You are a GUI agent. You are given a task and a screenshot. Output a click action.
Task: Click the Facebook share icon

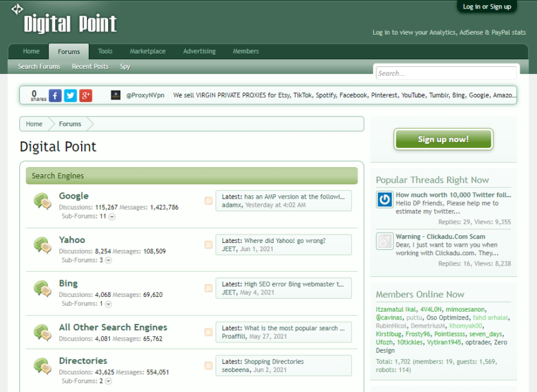coord(55,96)
